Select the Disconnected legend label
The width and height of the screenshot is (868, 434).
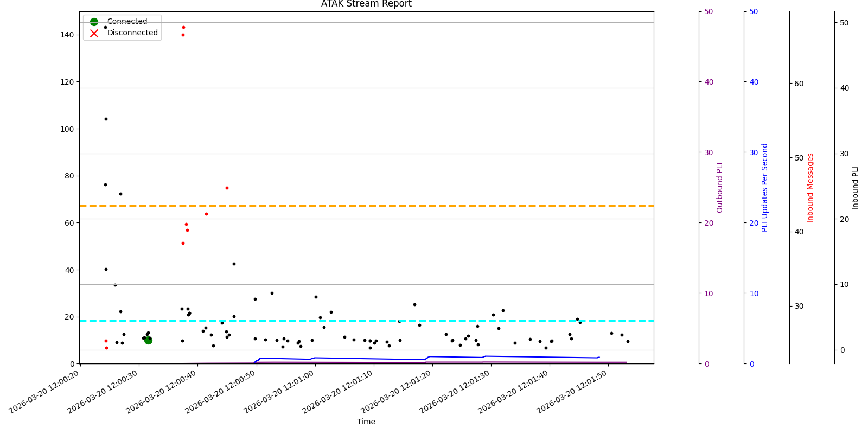pos(132,33)
